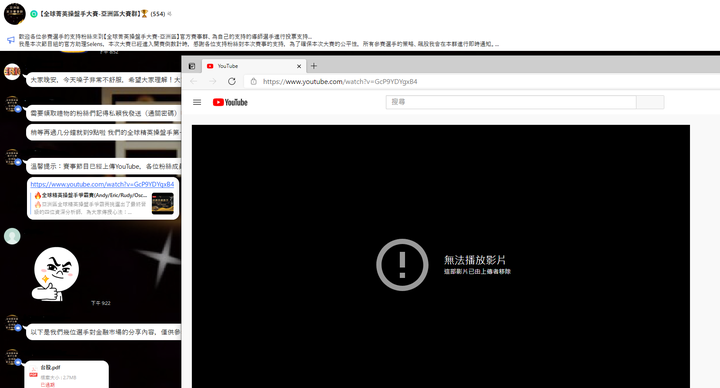The width and height of the screenshot is (720, 388).
Task: Select the YouTube browser tab
Action: [254, 66]
